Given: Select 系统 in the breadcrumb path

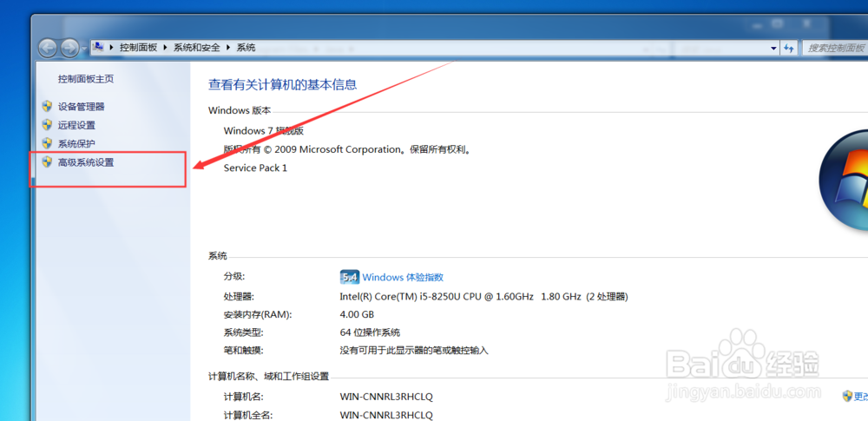Looking at the screenshot, I should point(247,48).
